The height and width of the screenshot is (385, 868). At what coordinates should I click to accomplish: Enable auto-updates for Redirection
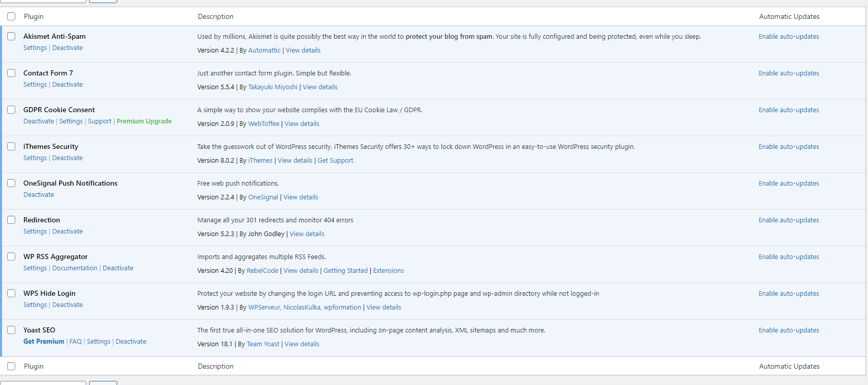(789, 220)
